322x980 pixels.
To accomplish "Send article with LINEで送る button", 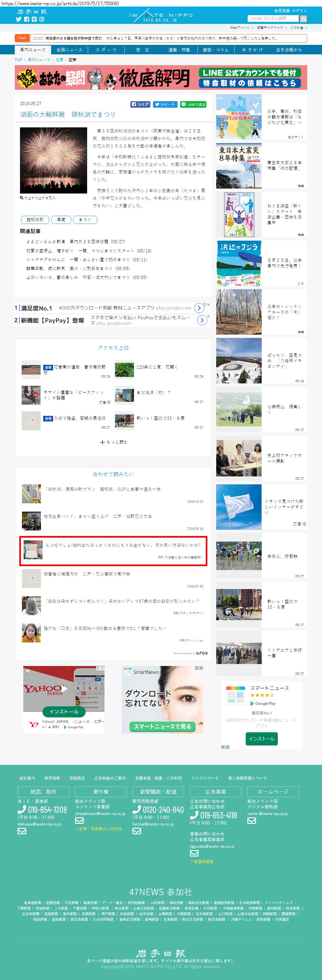I will click(193, 104).
